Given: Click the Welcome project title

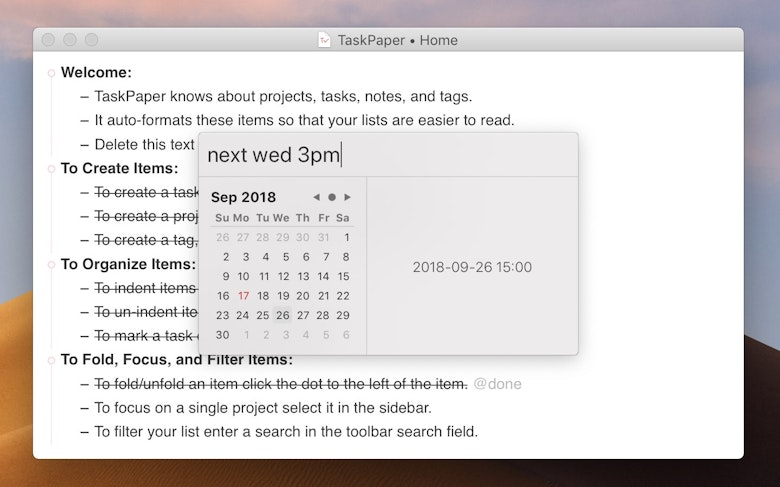Looking at the screenshot, I should tap(97, 73).
